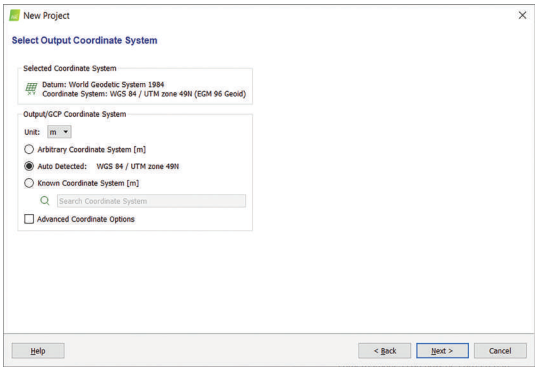
Task: Click the coordinate system grid icon
Action: point(31,89)
